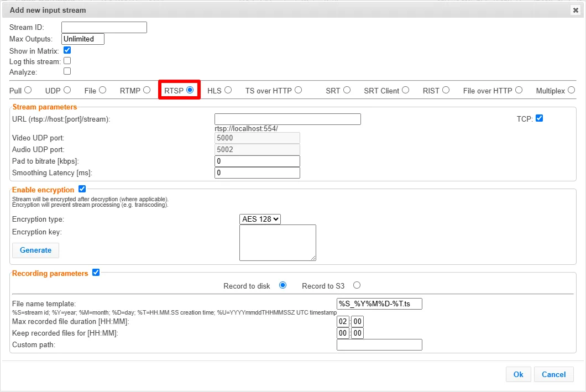Switch to the RIST option
Viewport: 586px width, 392px height.
[x=446, y=90]
